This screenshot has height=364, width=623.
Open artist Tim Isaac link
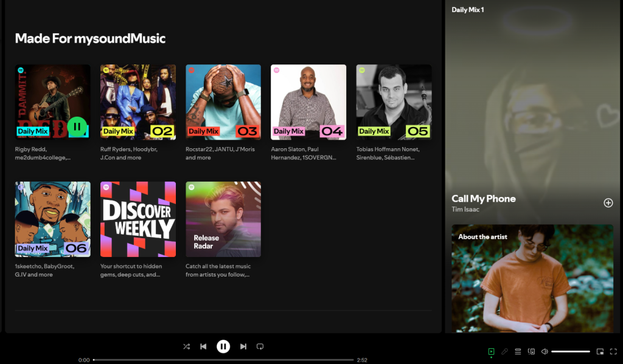pos(465,209)
